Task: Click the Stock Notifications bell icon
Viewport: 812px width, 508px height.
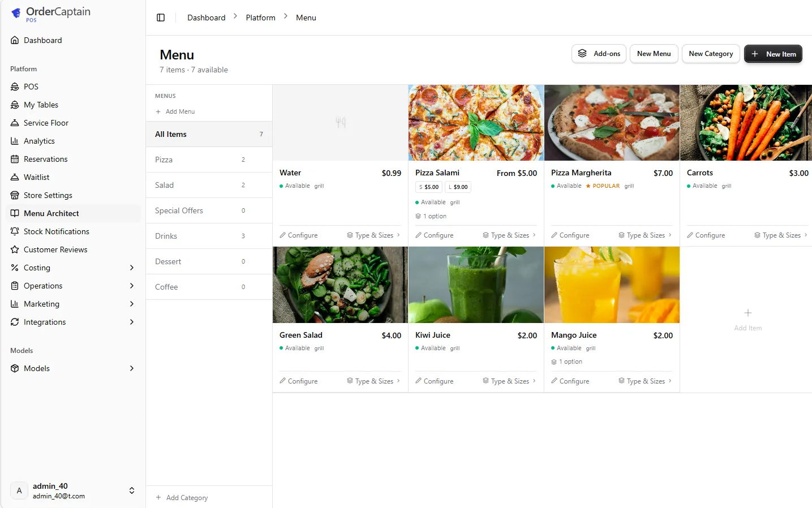Action: [15, 231]
